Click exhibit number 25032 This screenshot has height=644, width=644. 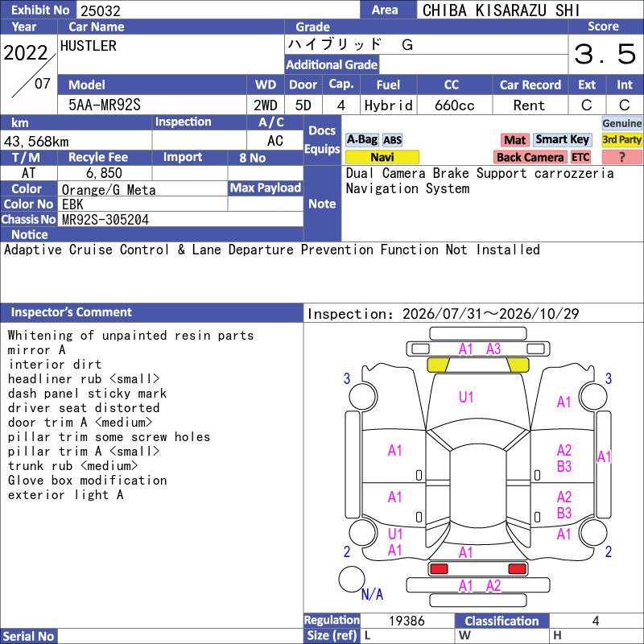[x=101, y=10]
